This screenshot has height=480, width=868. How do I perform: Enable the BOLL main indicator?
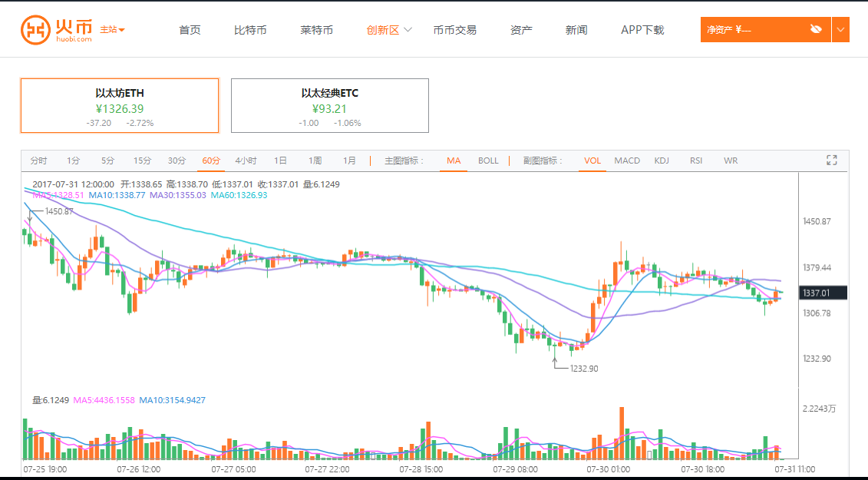pyautogui.click(x=488, y=161)
